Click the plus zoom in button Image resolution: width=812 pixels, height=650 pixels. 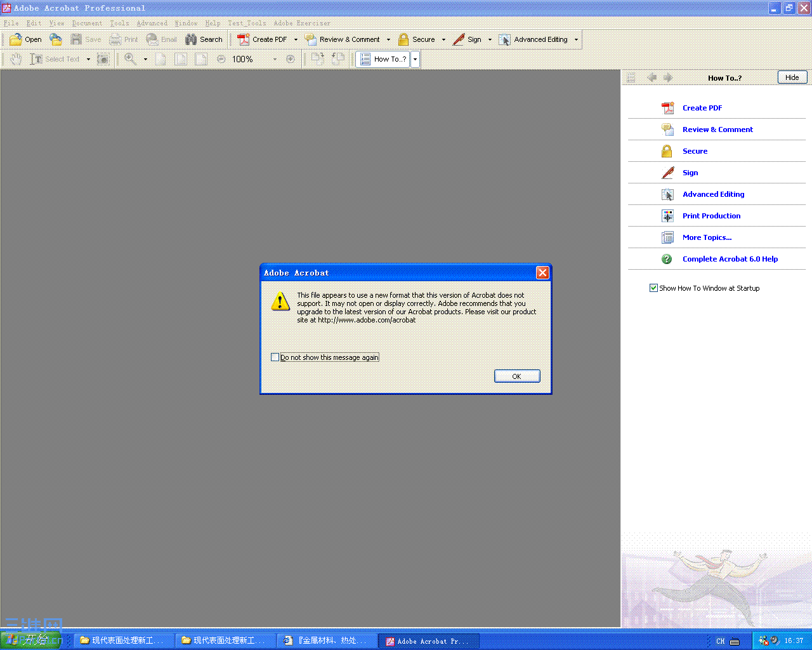(291, 59)
